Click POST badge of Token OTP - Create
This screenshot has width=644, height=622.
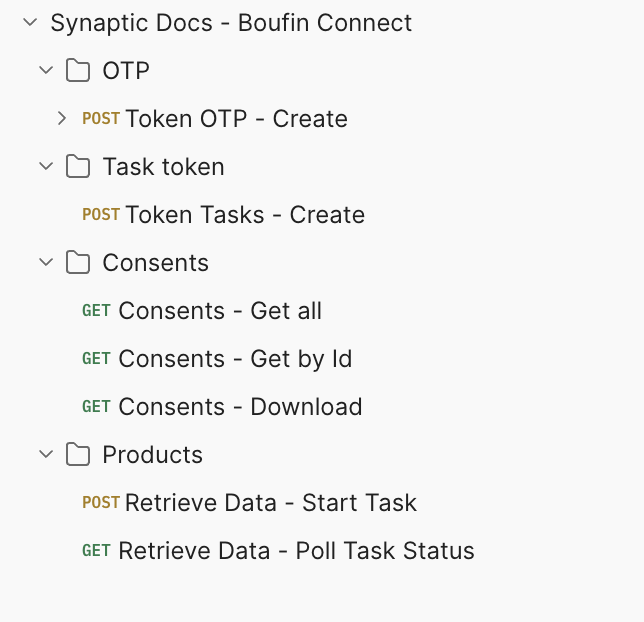tap(101, 119)
